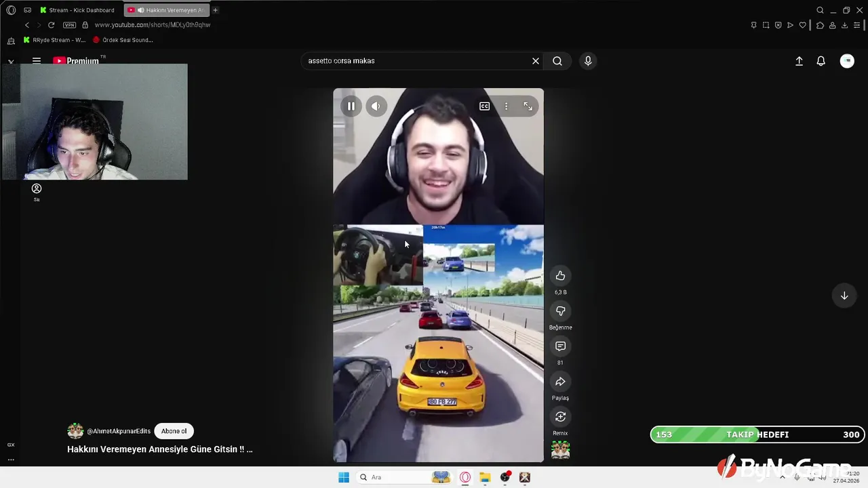868x488 pixels.
Task: Show site security lock info
Action: pyautogui.click(x=85, y=25)
